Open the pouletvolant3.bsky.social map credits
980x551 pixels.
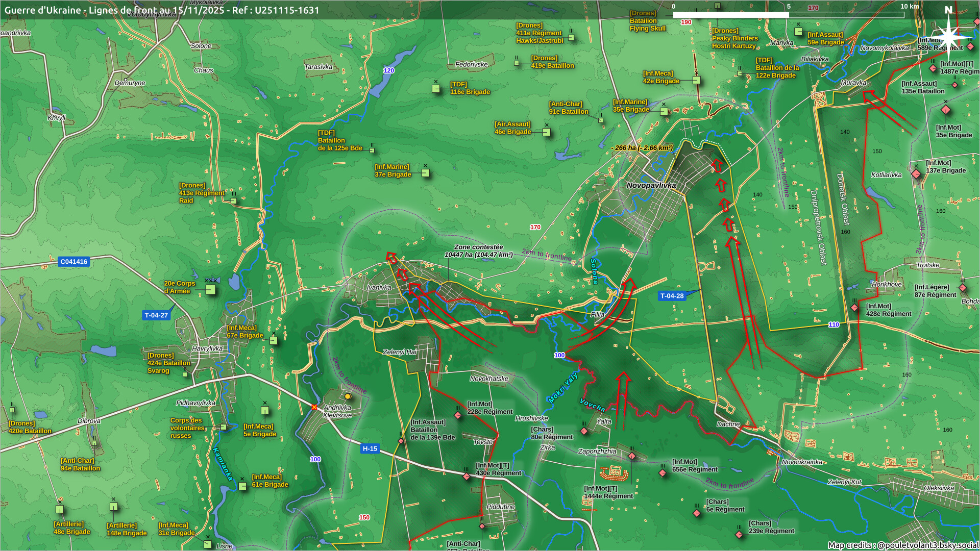(927, 545)
